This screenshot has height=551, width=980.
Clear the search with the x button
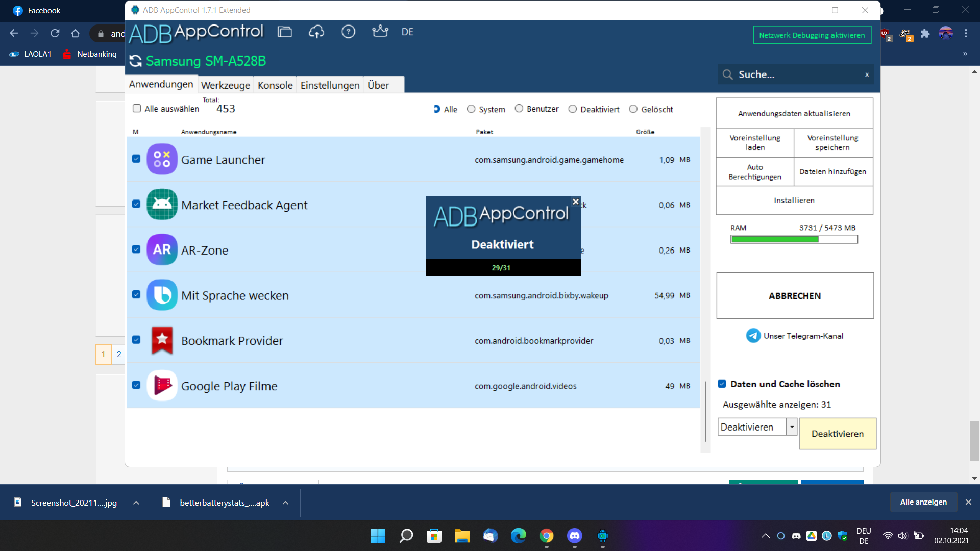[x=867, y=74]
